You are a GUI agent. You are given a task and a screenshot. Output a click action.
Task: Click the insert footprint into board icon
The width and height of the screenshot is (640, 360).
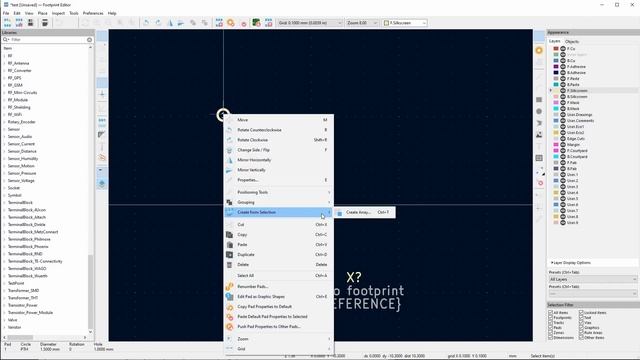268,23
